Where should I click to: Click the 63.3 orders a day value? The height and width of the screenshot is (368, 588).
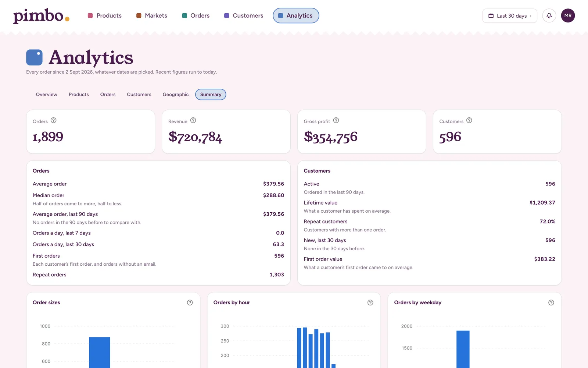[x=278, y=244]
